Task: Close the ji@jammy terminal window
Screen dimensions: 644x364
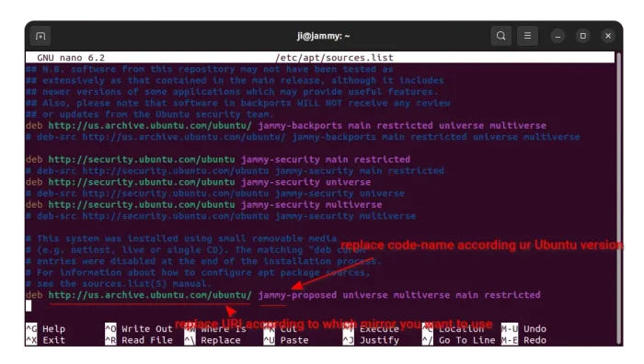Action: 608,36
